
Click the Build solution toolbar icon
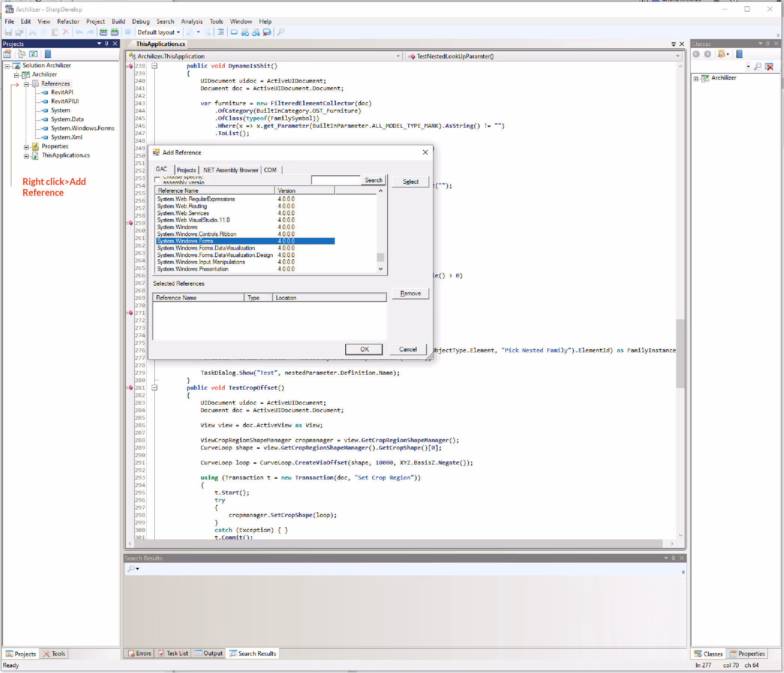[x=103, y=32]
